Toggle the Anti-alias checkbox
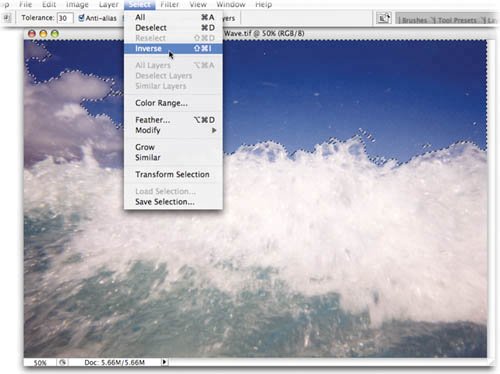 (81, 18)
